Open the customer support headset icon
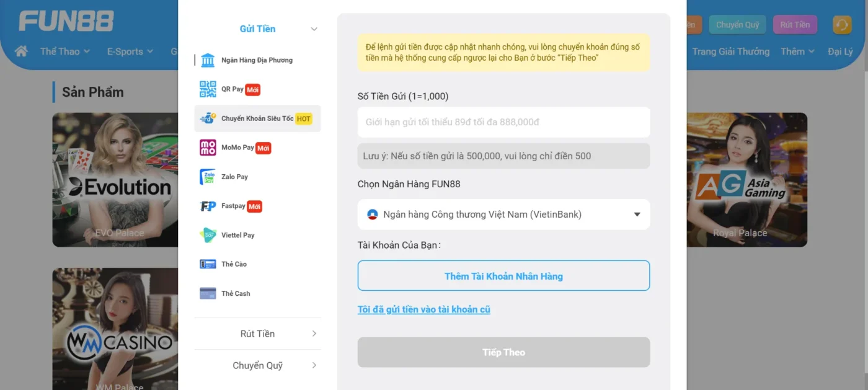This screenshot has height=390, width=868. point(841,25)
